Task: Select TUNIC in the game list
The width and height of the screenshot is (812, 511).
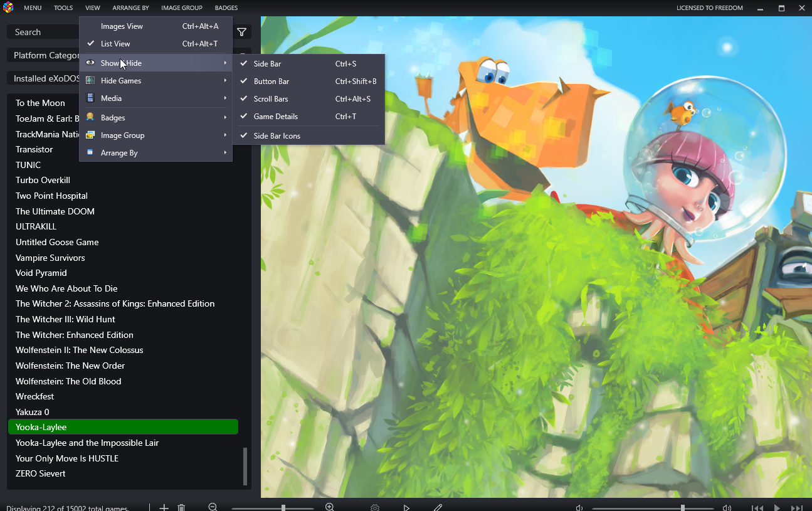Action: pyautogui.click(x=123, y=165)
